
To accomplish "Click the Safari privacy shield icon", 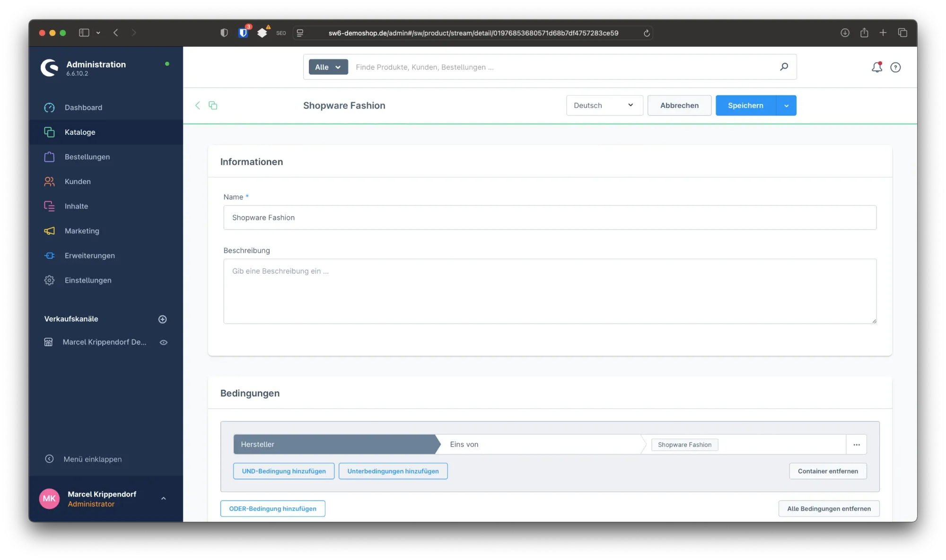I will [224, 33].
